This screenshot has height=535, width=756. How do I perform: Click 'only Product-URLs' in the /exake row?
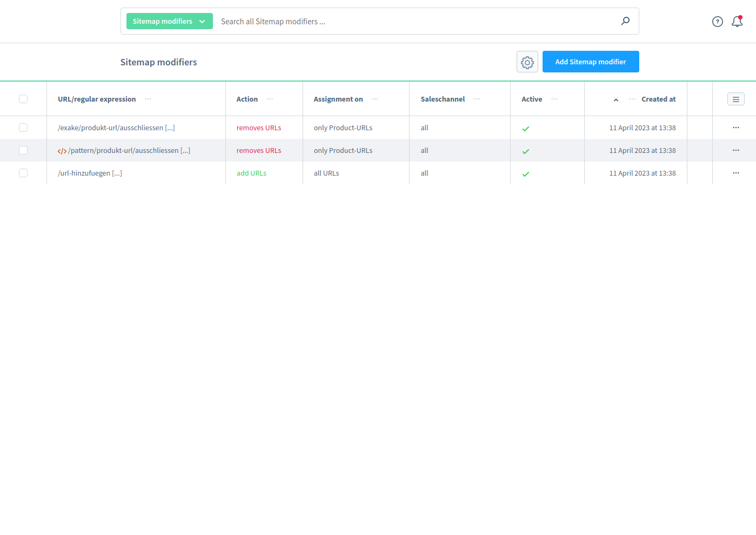pyautogui.click(x=343, y=128)
